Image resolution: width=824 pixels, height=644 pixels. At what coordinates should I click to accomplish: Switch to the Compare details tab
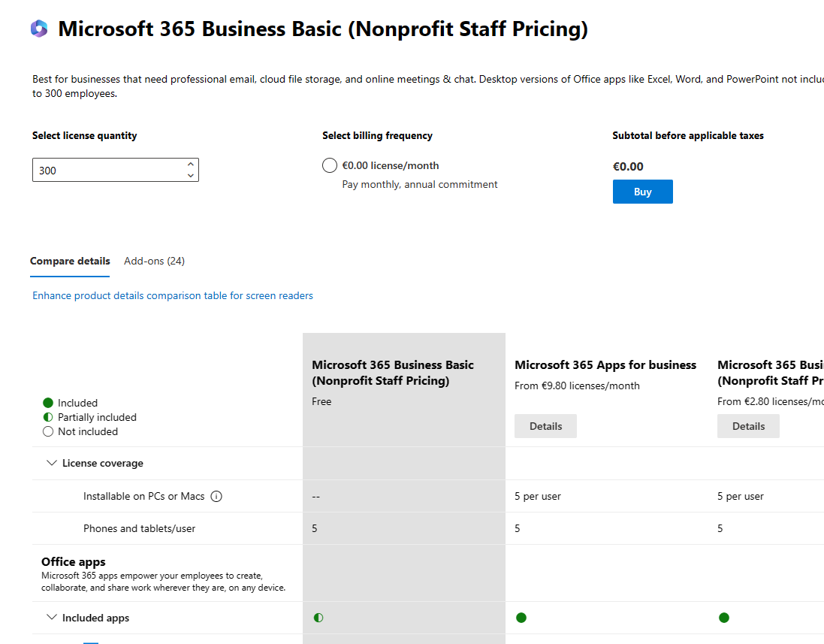tap(70, 261)
